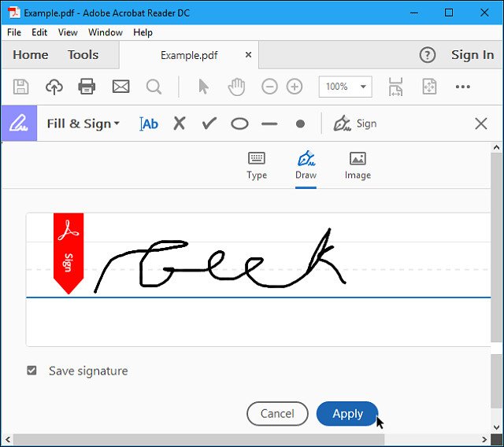504x447 pixels.
Task: Click the Cancel button
Action: point(277,413)
